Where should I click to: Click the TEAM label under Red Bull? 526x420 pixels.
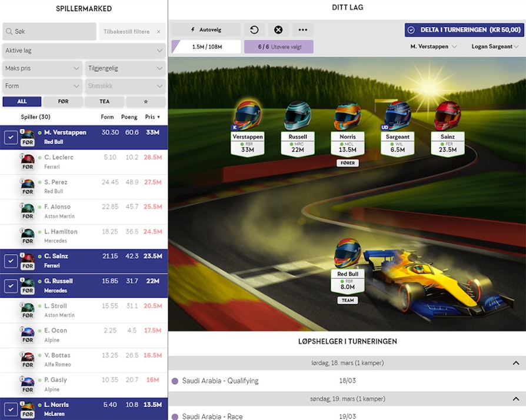(x=348, y=300)
